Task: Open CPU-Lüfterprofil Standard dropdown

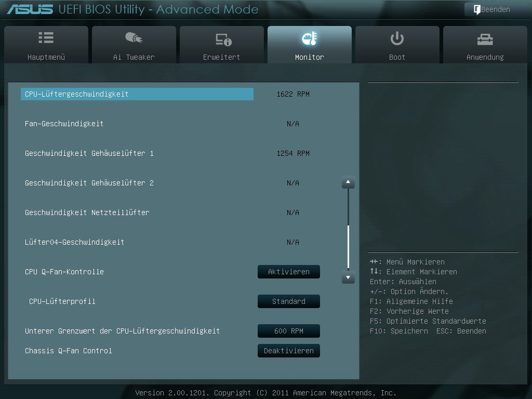Action: tap(289, 301)
